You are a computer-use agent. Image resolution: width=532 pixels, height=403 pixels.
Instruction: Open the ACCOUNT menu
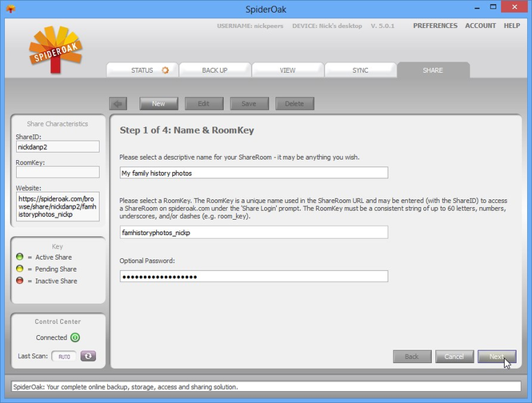click(481, 26)
